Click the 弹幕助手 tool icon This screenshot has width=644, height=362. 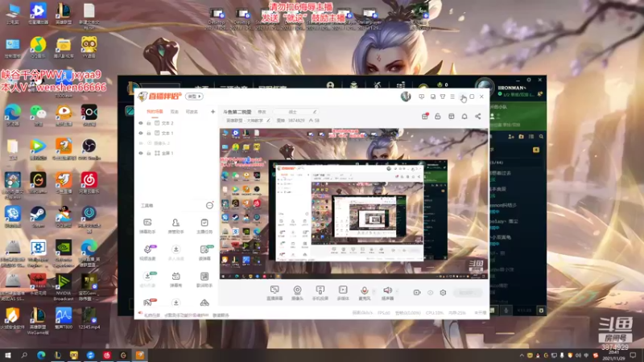tap(147, 223)
